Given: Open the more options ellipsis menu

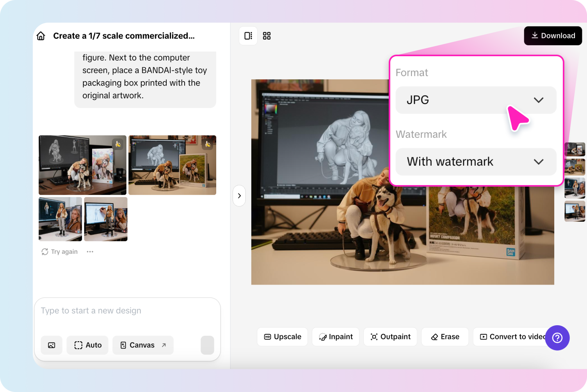Looking at the screenshot, I should point(90,252).
